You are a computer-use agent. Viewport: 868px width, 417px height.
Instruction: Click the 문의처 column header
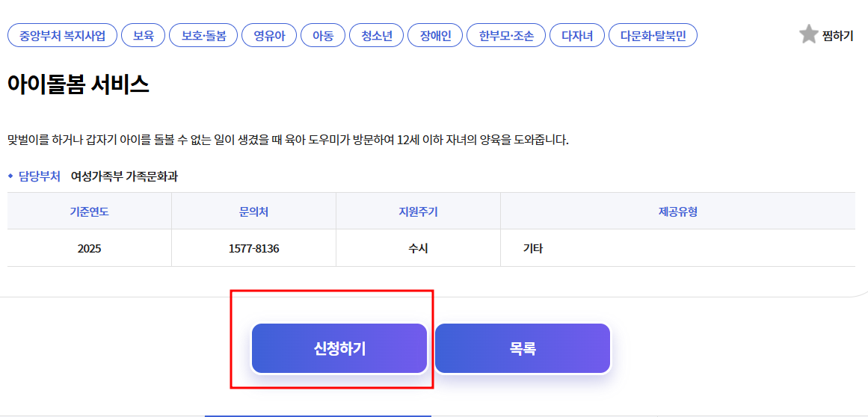coord(253,211)
